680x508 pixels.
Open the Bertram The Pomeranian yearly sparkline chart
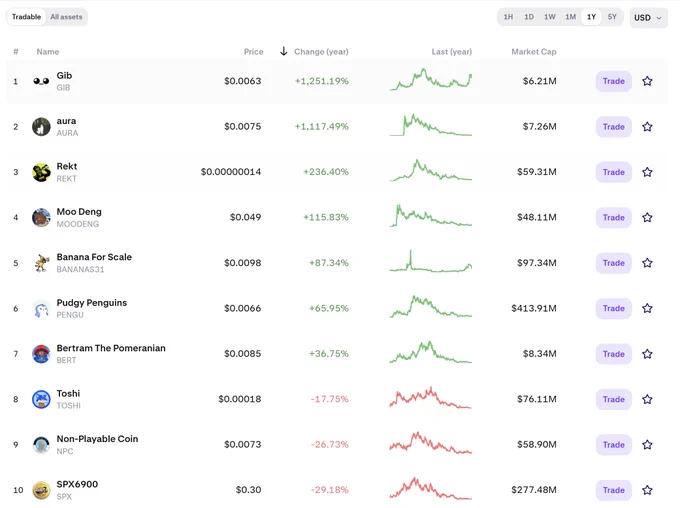[x=431, y=352]
